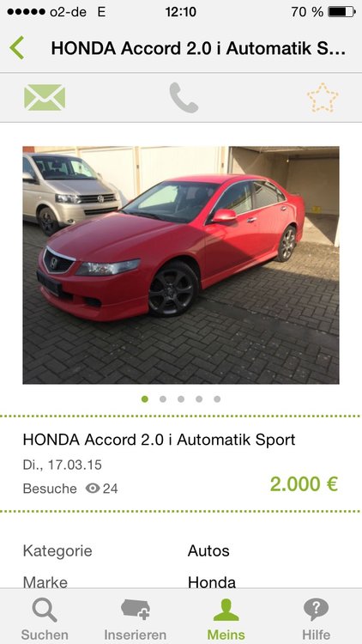362x644 pixels.
Task: Toggle favorite star for this listing
Action: pos(323,98)
